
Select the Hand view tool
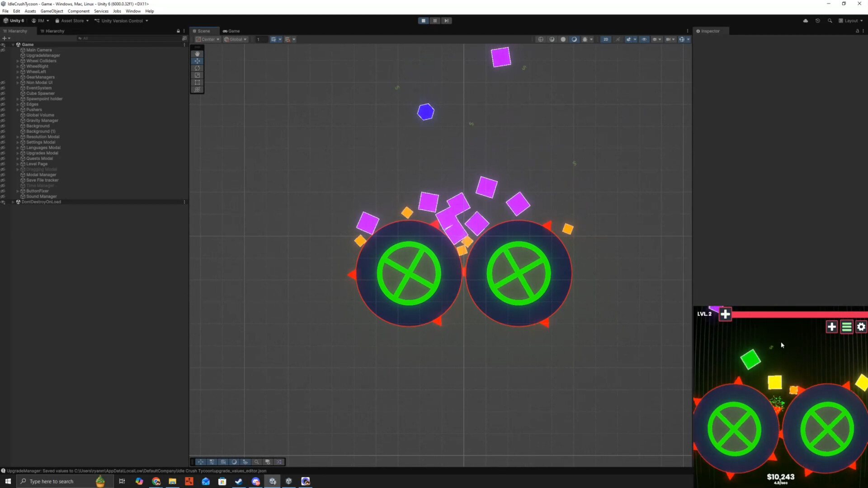(198, 54)
